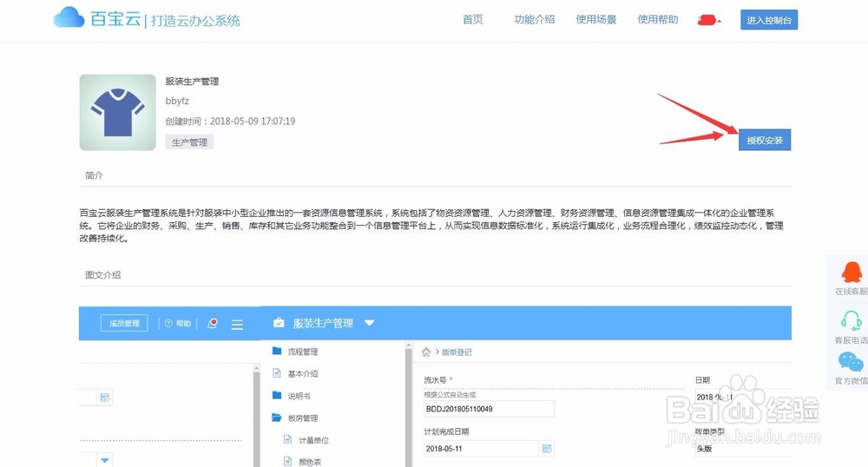Image resolution: width=868 pixels, height=467 pixels.
Task: Click the 客服电话 headset icon
Action: [851, 320]
